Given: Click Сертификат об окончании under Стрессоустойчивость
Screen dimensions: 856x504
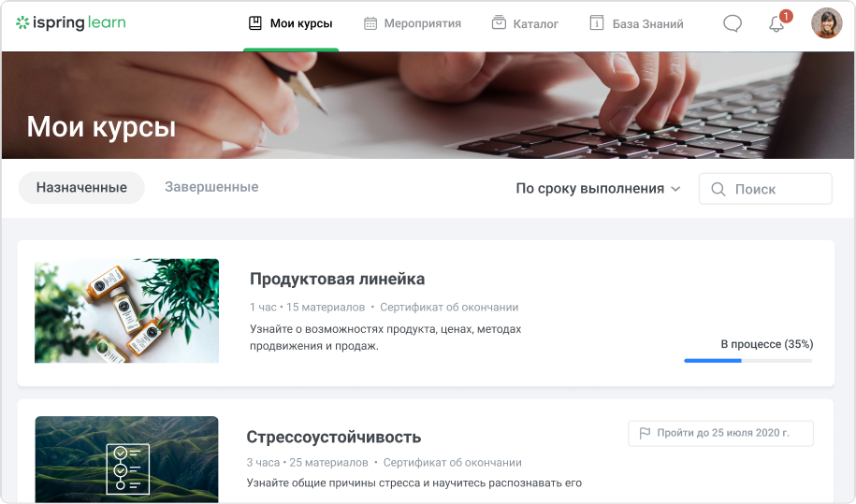Looking at the screenshot, I should pos(453,463).
